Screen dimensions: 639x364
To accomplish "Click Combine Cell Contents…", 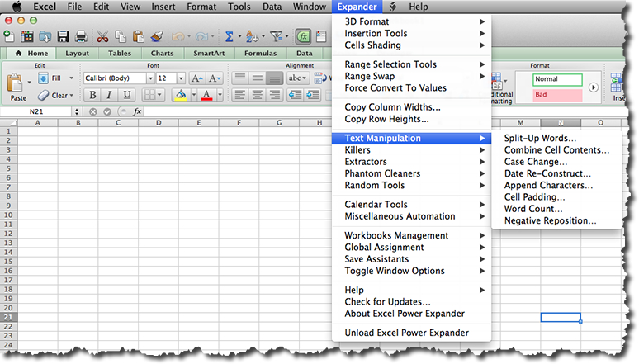I will coord(556,150).
